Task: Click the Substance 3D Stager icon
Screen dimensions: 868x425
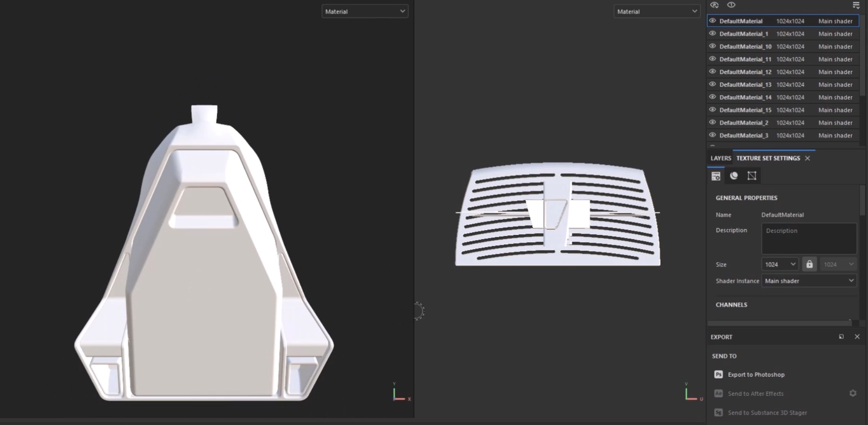Action: tap(718, 413)
